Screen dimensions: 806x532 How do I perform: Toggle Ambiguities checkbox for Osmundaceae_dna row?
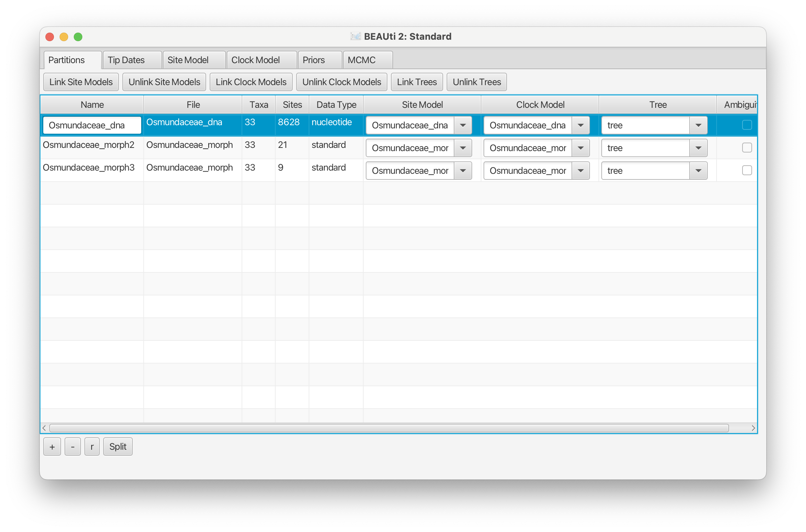(747, 125)
